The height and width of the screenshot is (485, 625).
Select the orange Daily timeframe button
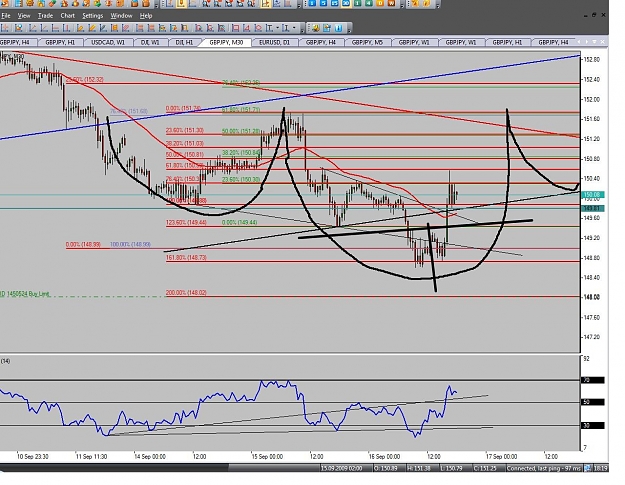coord(380,4)
